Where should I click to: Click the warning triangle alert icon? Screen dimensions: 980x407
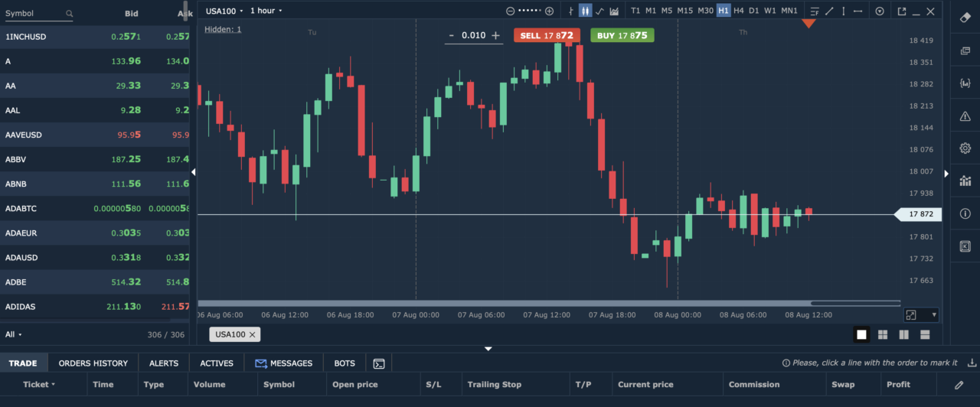(x=965, y=116)
